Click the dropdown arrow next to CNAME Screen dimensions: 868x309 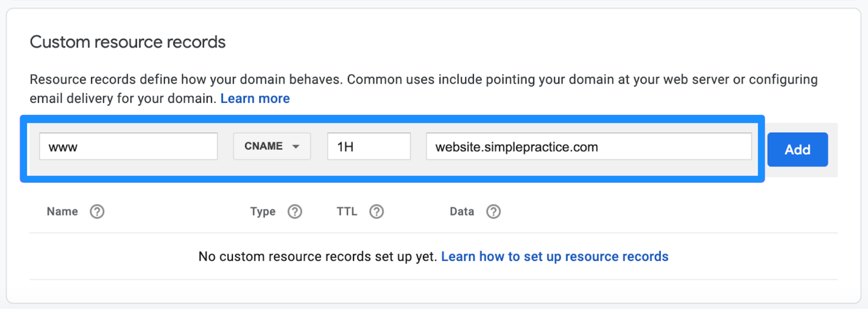296,147
